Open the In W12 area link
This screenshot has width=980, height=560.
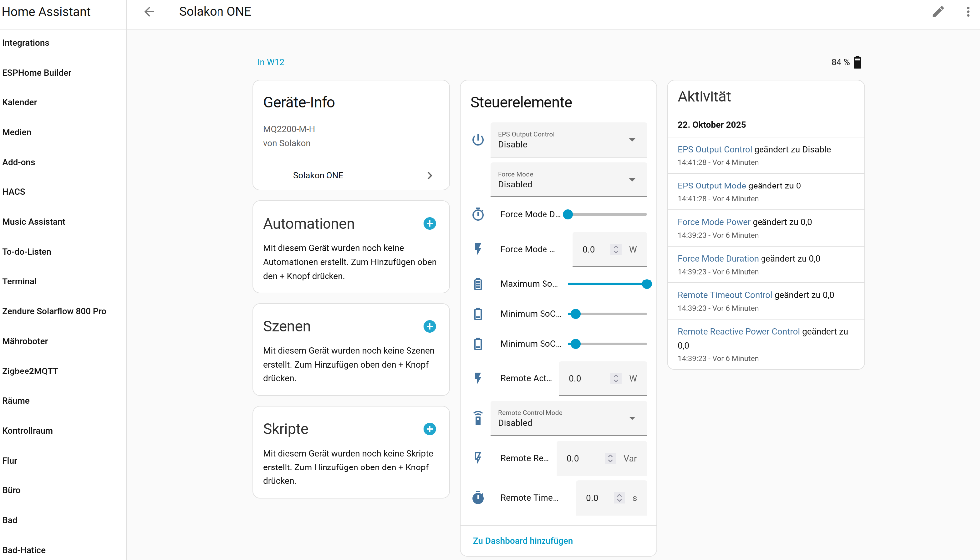(x=271, y=62)
